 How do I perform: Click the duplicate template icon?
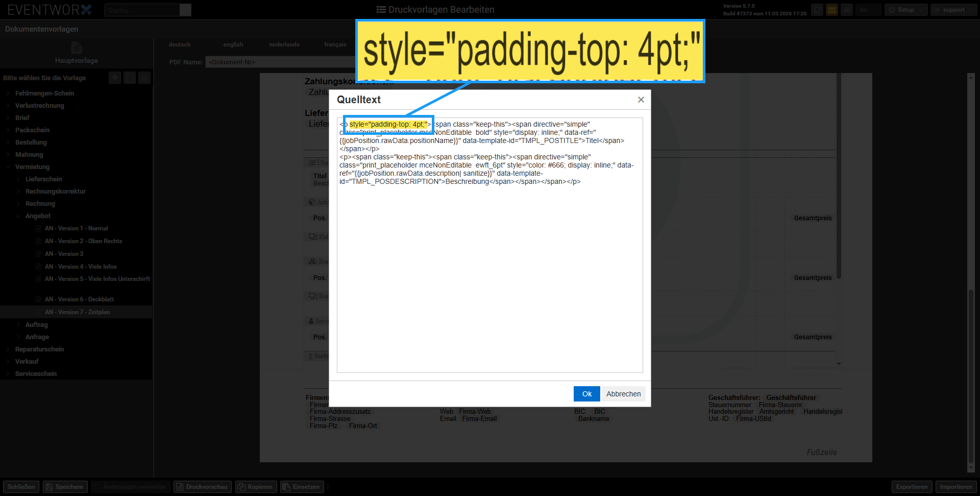click(130, 78)
